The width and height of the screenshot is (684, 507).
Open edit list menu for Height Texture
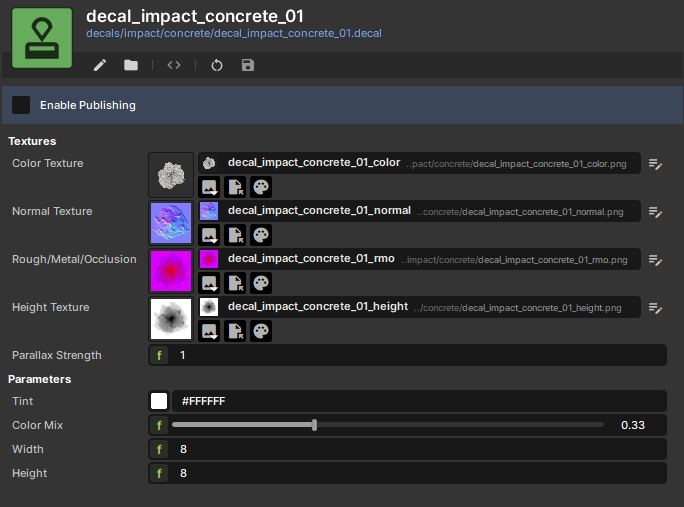tap(656, 308)
